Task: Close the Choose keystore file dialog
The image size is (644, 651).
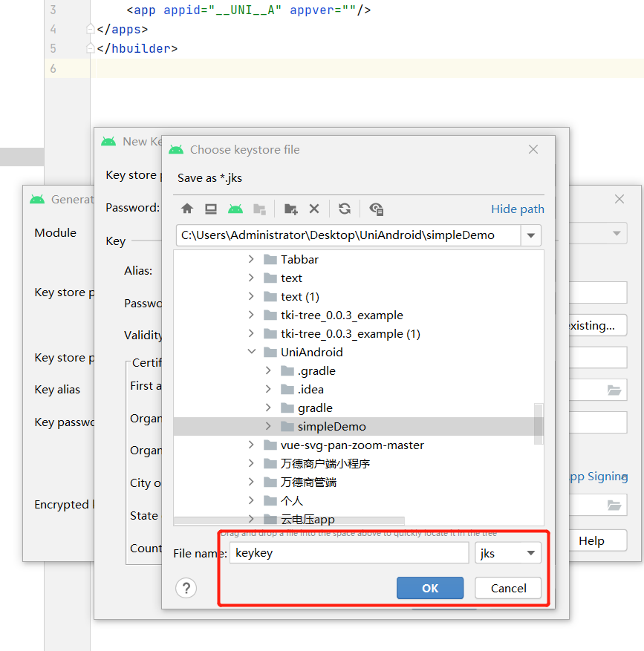Action: 533,149
